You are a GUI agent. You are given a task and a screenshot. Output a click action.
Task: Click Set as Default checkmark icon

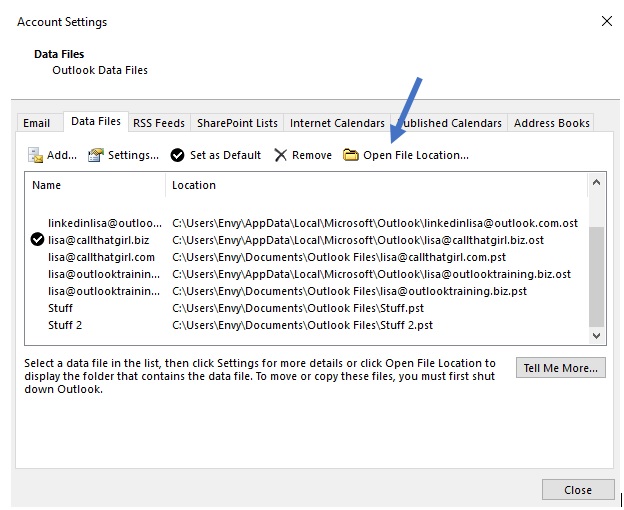[177, 155]
